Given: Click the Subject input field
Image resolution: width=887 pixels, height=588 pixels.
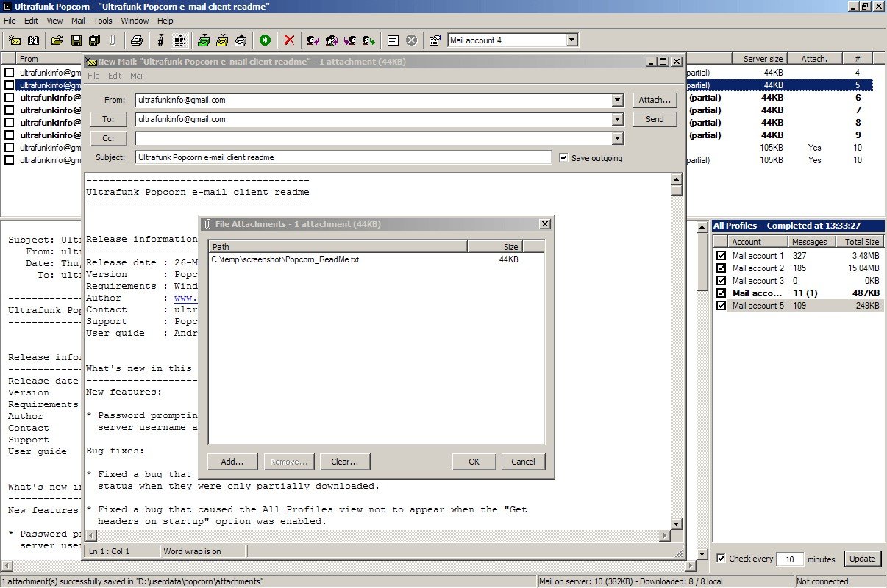Looking at the screenshot, I should point(343,157).
